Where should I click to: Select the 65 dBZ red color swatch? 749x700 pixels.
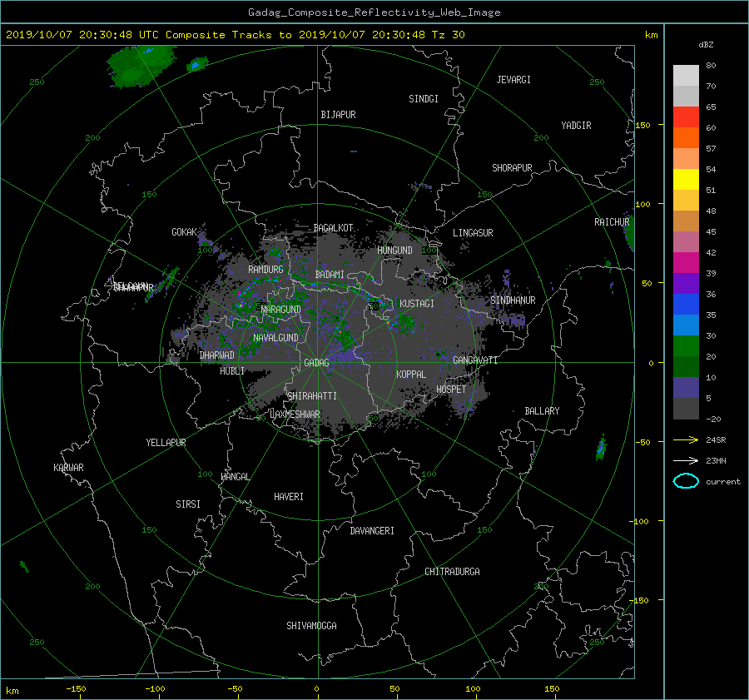[x=686, y=117]
